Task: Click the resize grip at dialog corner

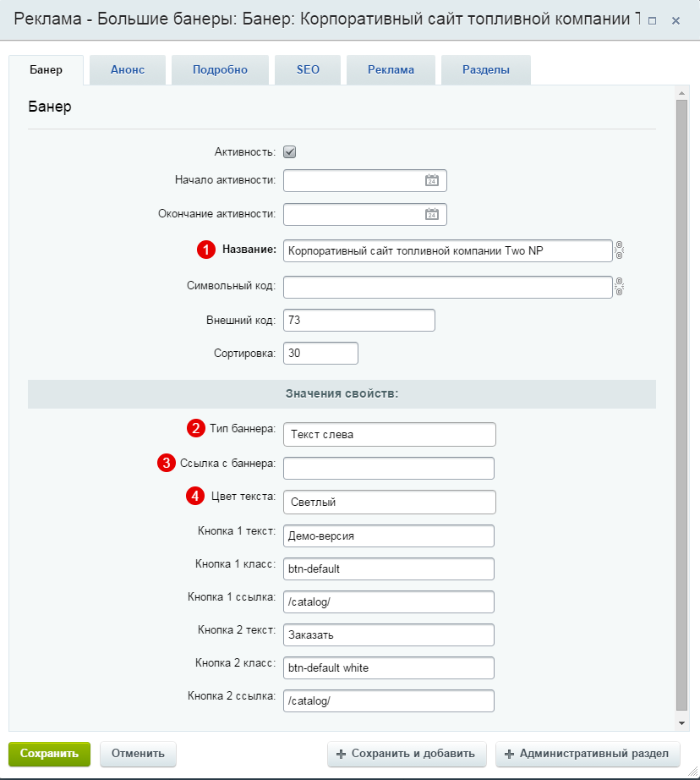Action: [693, 772]
